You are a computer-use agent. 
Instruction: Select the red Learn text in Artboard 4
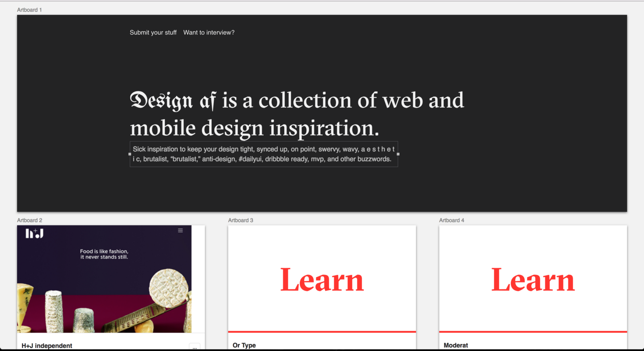[x=533, y=280]
